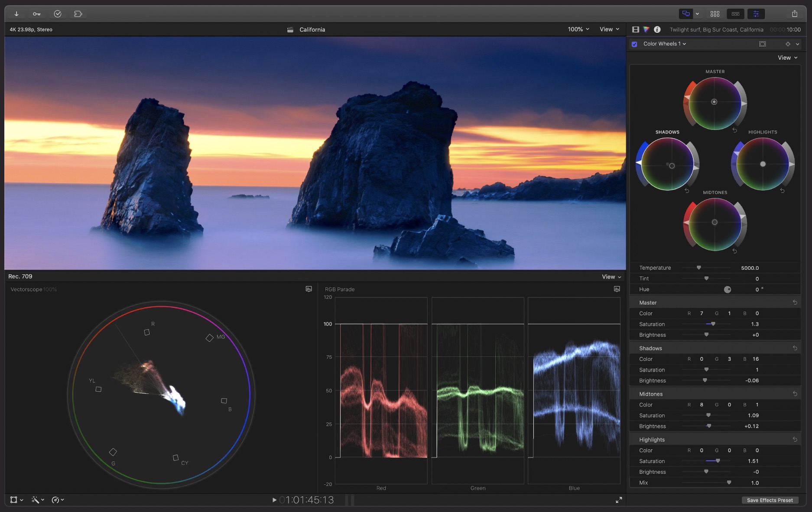The image size is (812, 512).
Task: Open the View menu in the viewer
Action: pyautogui.click(x=608, y=29)
